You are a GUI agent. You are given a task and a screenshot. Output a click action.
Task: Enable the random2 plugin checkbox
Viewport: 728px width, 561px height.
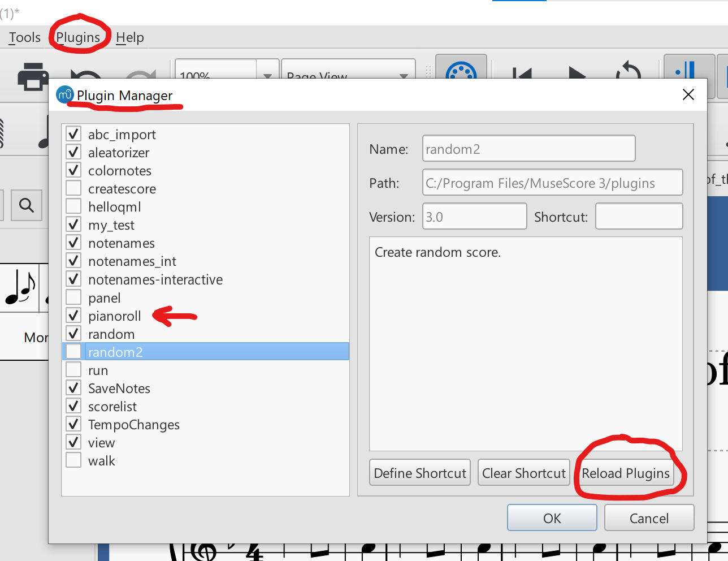(73, 352)
